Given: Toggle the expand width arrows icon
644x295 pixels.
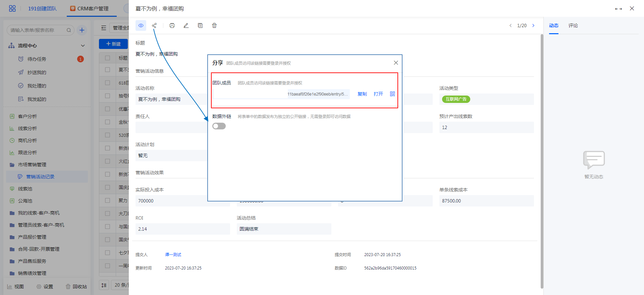Looking at the screenshot, I should [x=618, y=9].
